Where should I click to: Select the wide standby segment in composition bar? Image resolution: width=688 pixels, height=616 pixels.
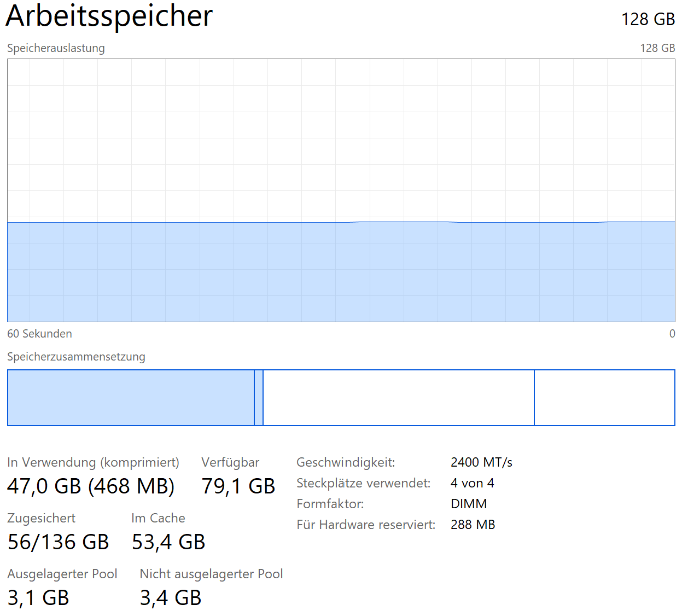(398, 398)
